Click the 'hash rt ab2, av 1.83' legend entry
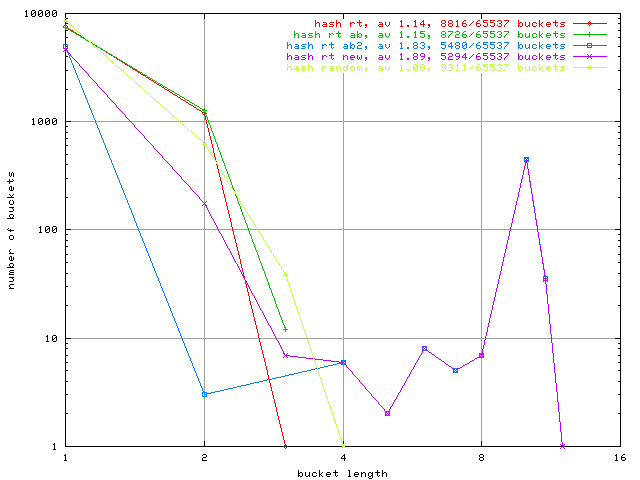 426,46
